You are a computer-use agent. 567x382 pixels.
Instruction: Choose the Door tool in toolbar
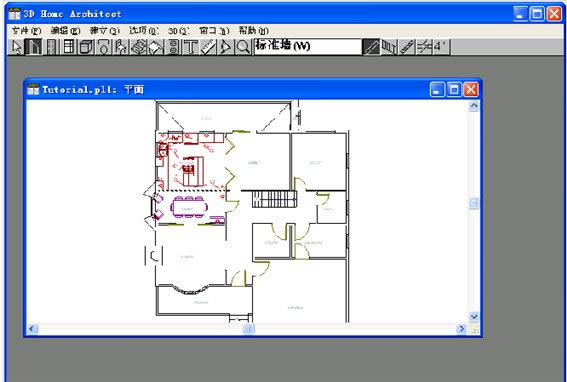51,47
